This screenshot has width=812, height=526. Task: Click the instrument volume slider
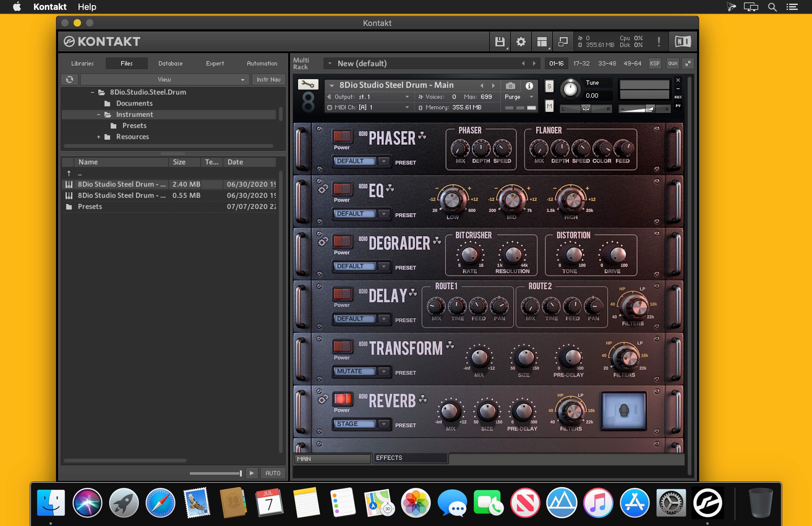(x=644, y=109)
